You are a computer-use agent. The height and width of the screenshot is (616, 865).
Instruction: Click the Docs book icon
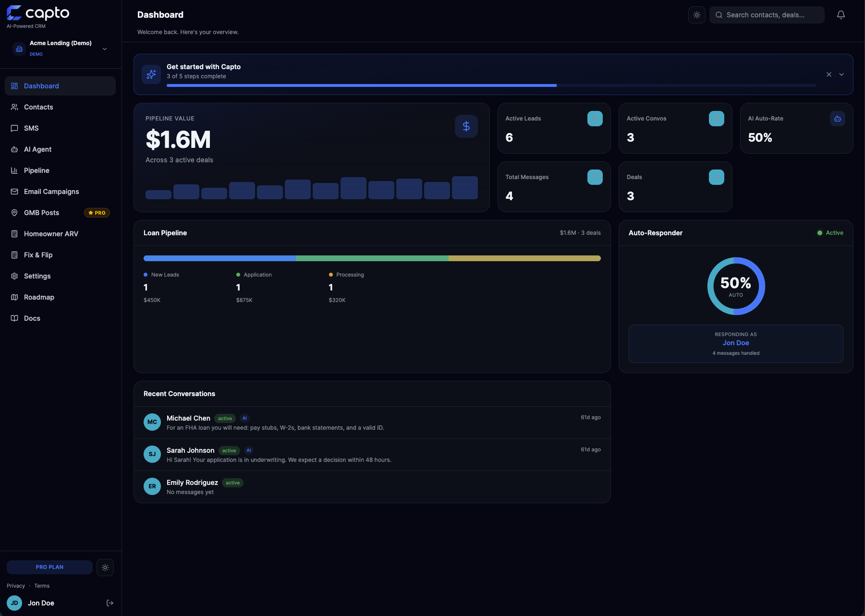coord(14,318)
